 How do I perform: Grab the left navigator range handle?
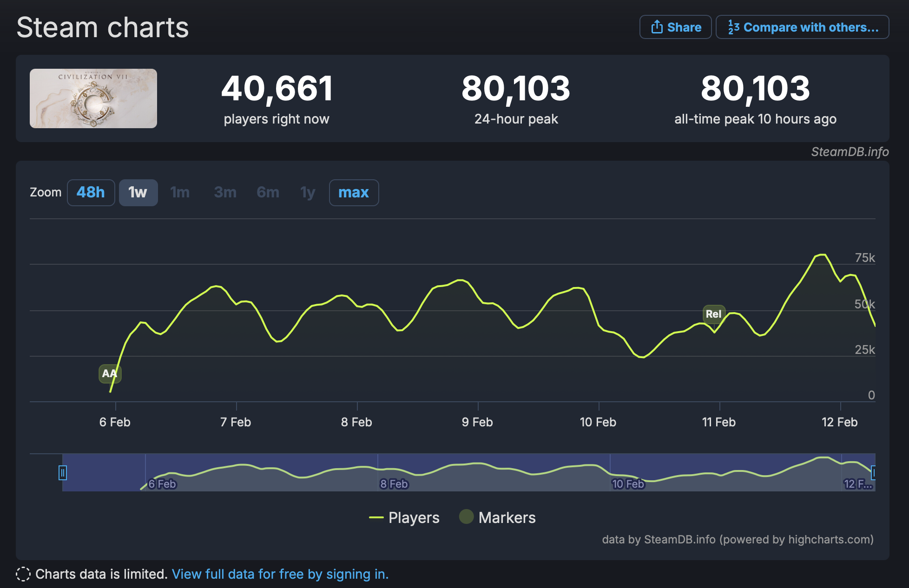point(63,473)
